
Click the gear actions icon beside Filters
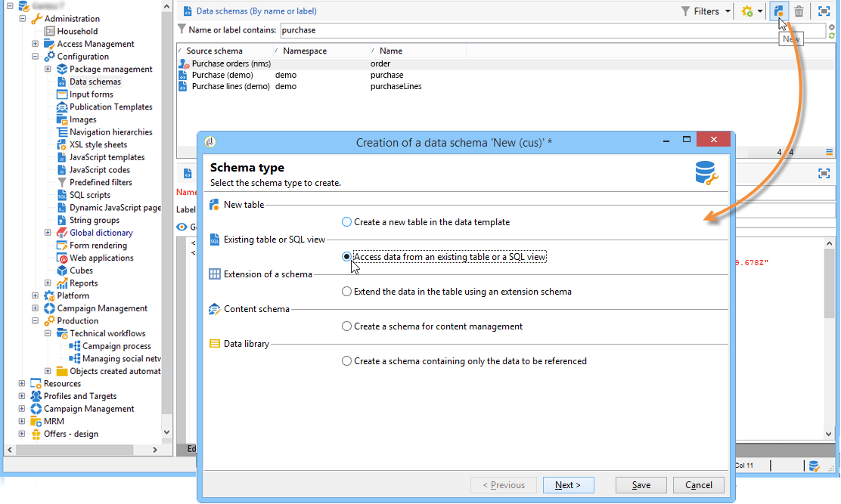pyautogui.click(x=747, y=11)
